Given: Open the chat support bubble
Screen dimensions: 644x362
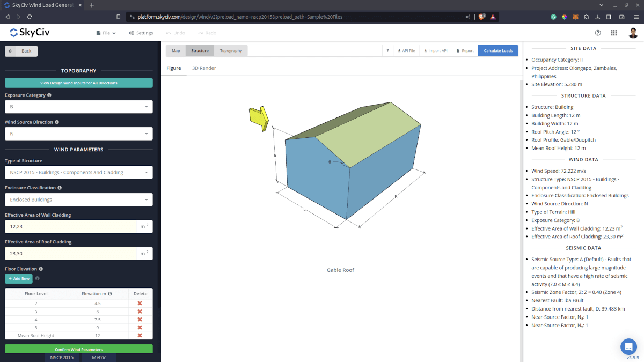Looking at the screenshot, I should click(628, 346).
